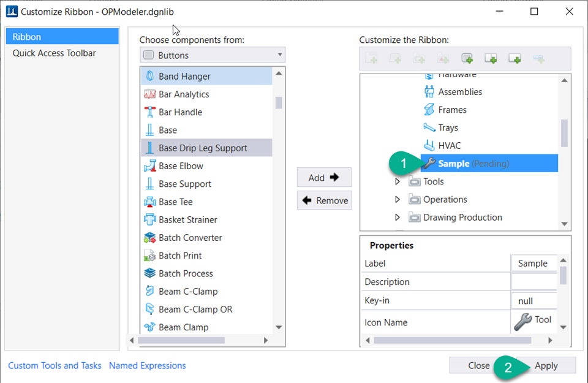
Task: Select Trays in the ribbon tree
Action: (448, 128)
